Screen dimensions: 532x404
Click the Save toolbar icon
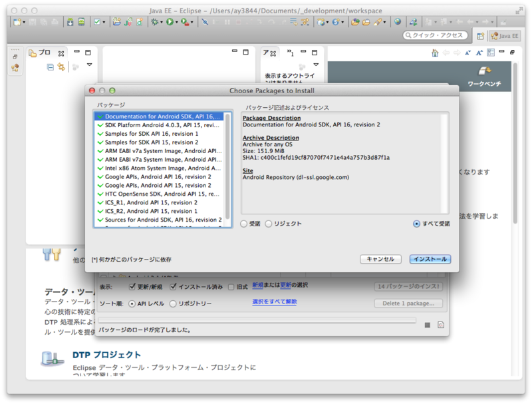pos(33,22)
